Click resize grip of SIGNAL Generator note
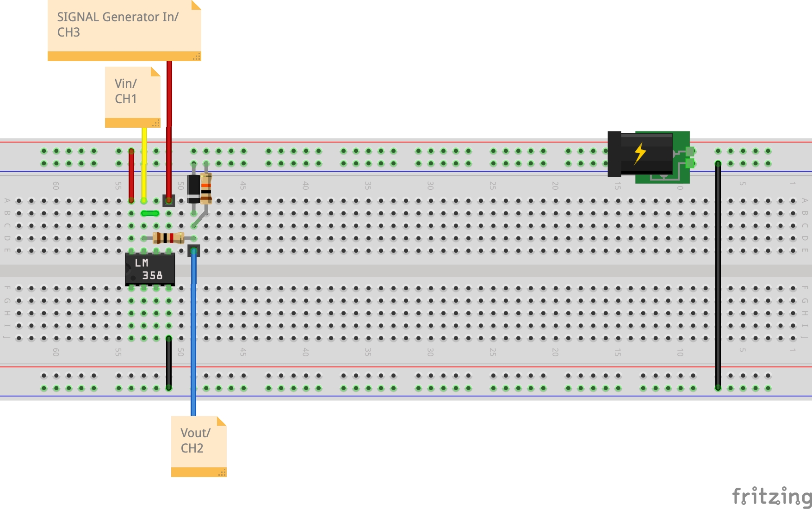The width and height of the screenshot is (812, 509). (x=197, y=56)
